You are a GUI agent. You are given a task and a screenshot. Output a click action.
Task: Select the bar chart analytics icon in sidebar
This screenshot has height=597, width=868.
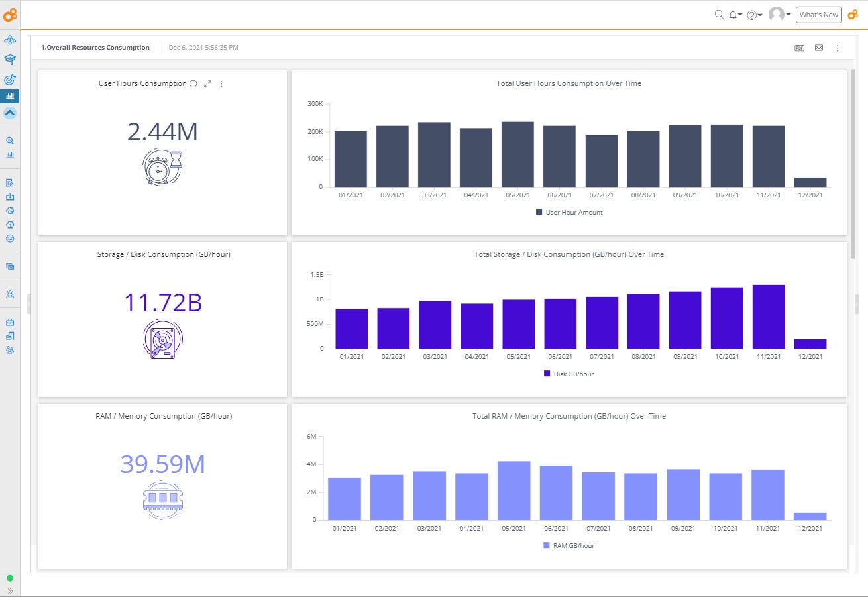pos(10,95)
